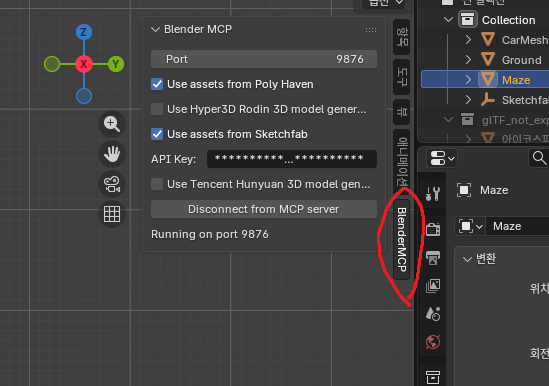Expand the CarMesh outliner item
Viewport: 549px width, 386px height.
click(468, 40)
